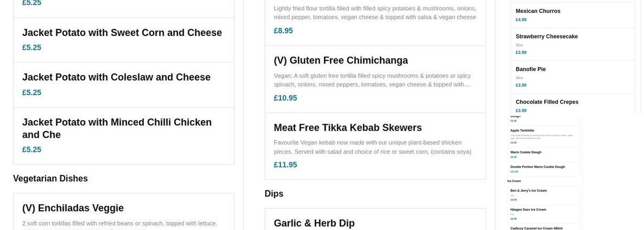This screenshot has height=230, width=644.
Task: Add the Garlic & Herb Dip
Action: pyautogui.click(x=314, y=223)
